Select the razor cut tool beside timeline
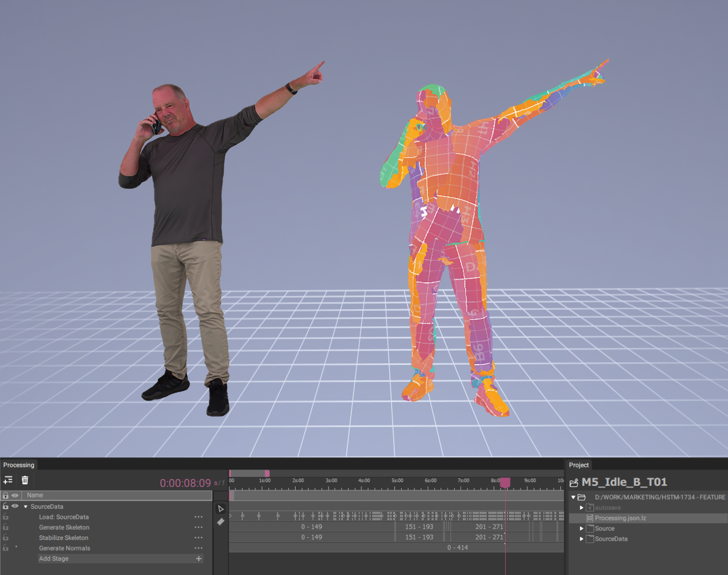Screen dimensions: 728x575 (x=221, y=522)
